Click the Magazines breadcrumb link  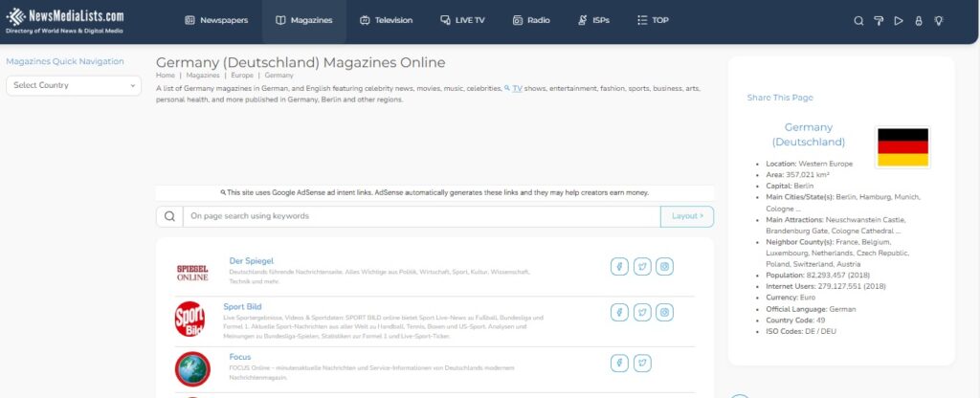pyautogui.click(x=203, y=75)
